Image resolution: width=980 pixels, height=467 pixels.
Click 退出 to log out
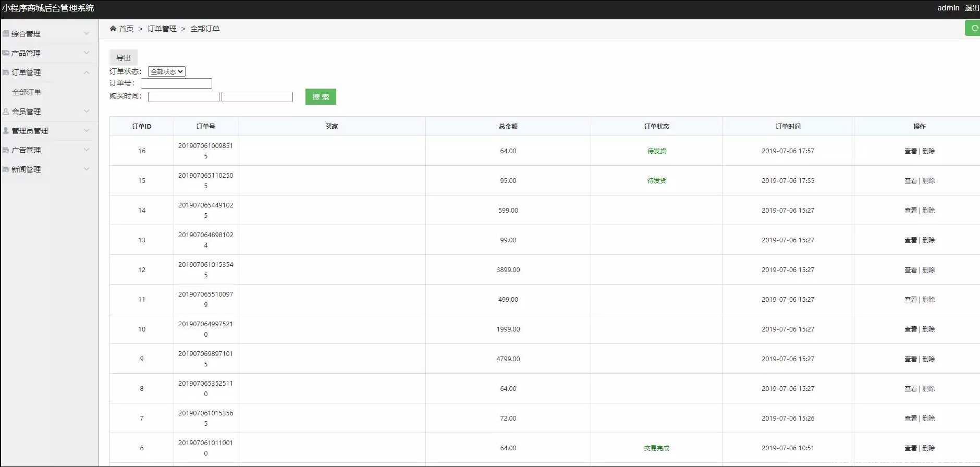coord(972,8)
